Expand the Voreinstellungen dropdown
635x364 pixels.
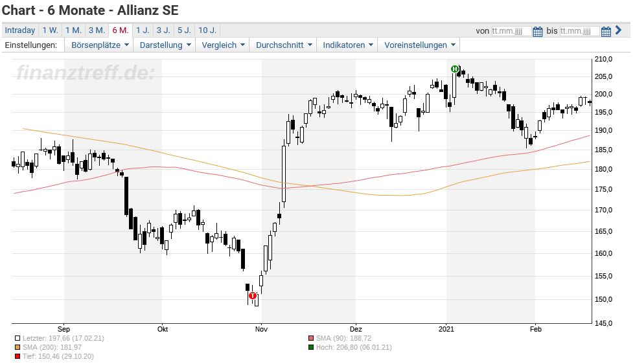420,45
